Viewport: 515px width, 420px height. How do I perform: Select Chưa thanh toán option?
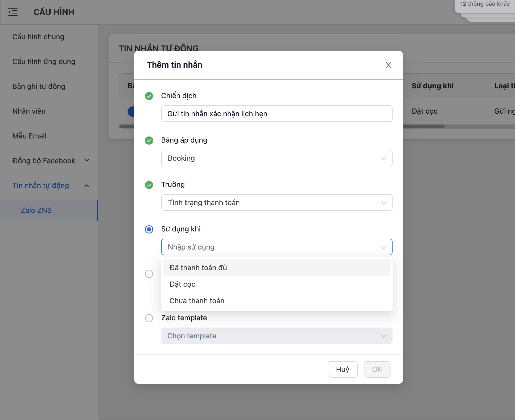click(197, 301)
